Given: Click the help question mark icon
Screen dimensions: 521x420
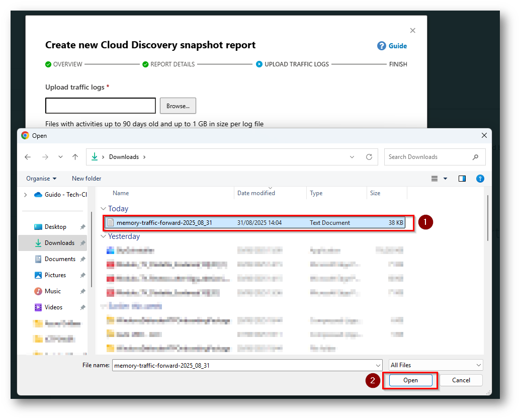Looking at the screenshot, I should (x=480, y=179).
